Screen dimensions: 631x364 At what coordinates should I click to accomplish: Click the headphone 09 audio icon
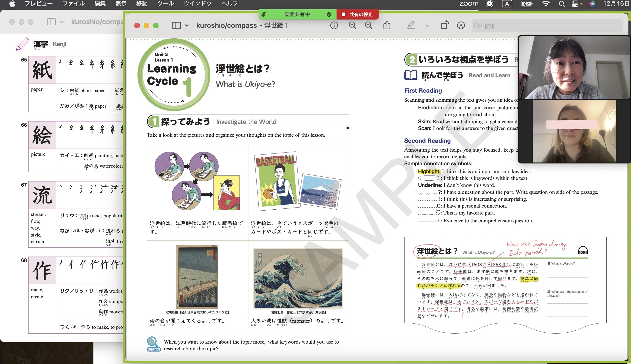583,250
